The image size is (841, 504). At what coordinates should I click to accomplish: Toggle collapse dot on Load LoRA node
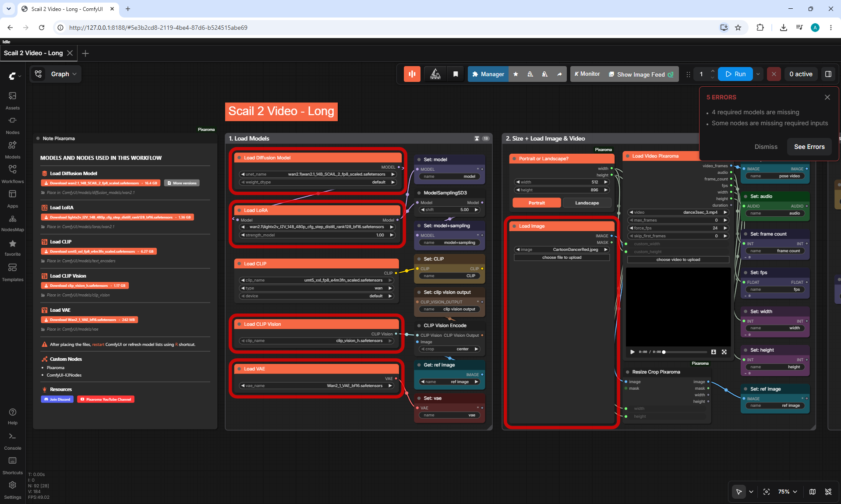[239, 210]
